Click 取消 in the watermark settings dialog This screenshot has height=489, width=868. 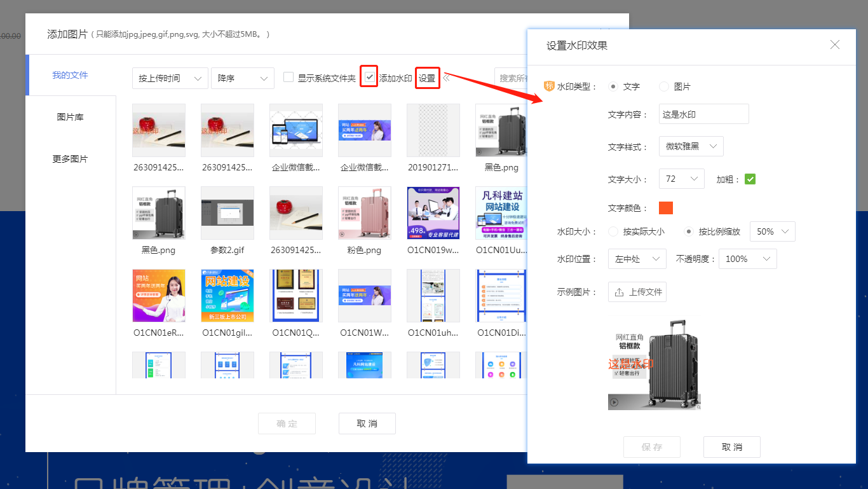[732, 447]
